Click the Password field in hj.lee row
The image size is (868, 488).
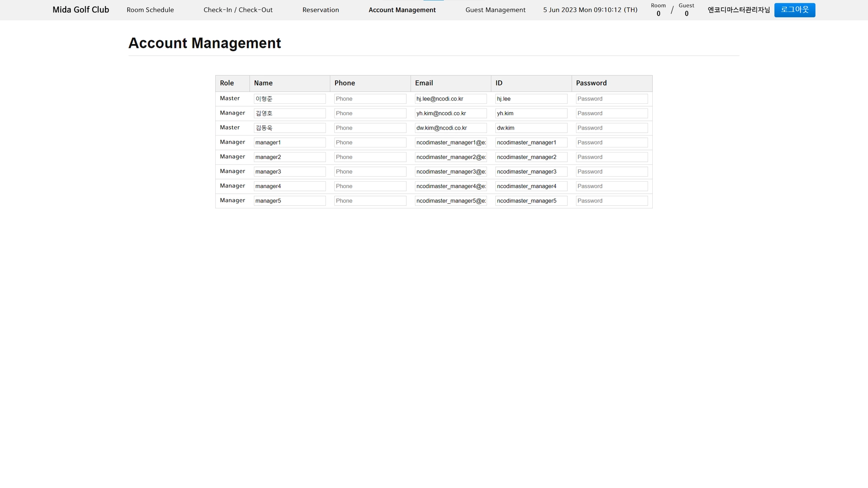click(612, 99)
